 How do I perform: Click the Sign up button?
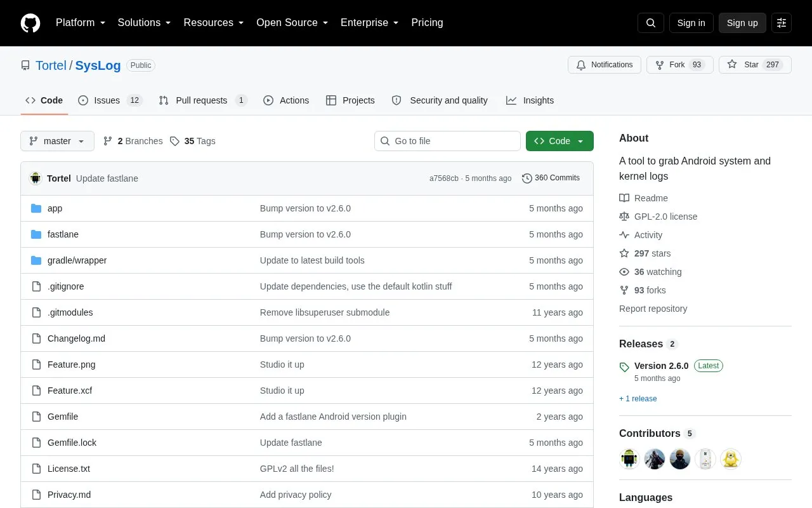[x=742, y=23]
